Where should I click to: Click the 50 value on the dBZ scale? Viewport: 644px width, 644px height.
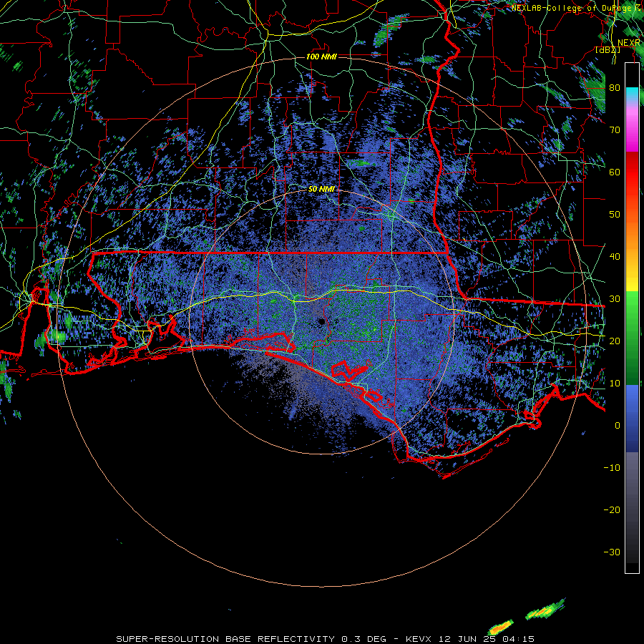point(615,215)
